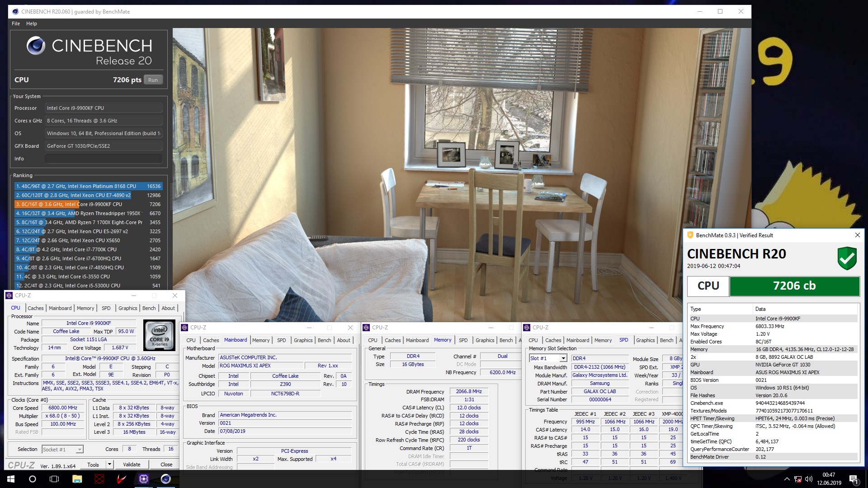868x488 pixels.
Task: Click the BenchMate shield icon in its title bar
Action: click(x=690, y=235)
